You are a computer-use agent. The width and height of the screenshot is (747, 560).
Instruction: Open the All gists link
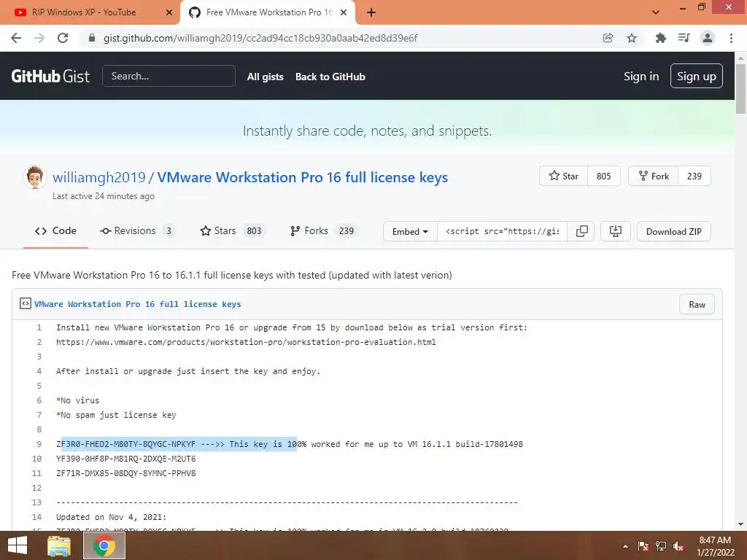coord(265,77)
